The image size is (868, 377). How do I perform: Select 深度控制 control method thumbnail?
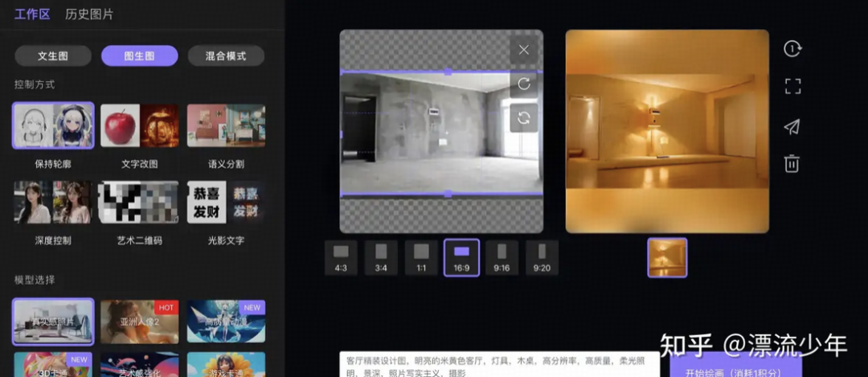click(53, 202)
